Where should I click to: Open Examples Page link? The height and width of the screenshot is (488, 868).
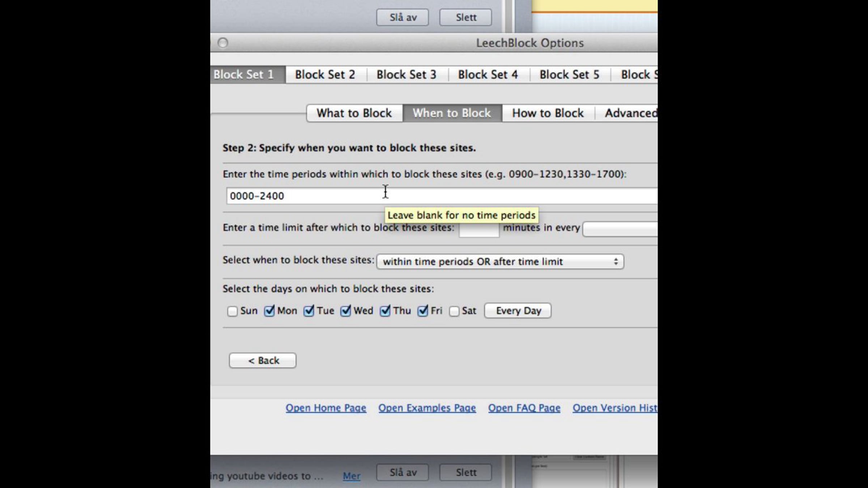[427, 408]
